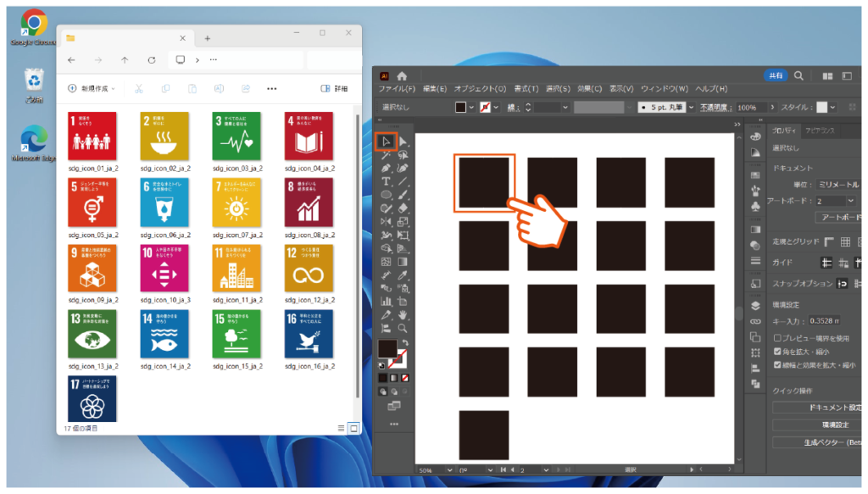Select the Selection tool in Illustrator
The height and width of the screenshot is (494, 868).
[386, 142]
